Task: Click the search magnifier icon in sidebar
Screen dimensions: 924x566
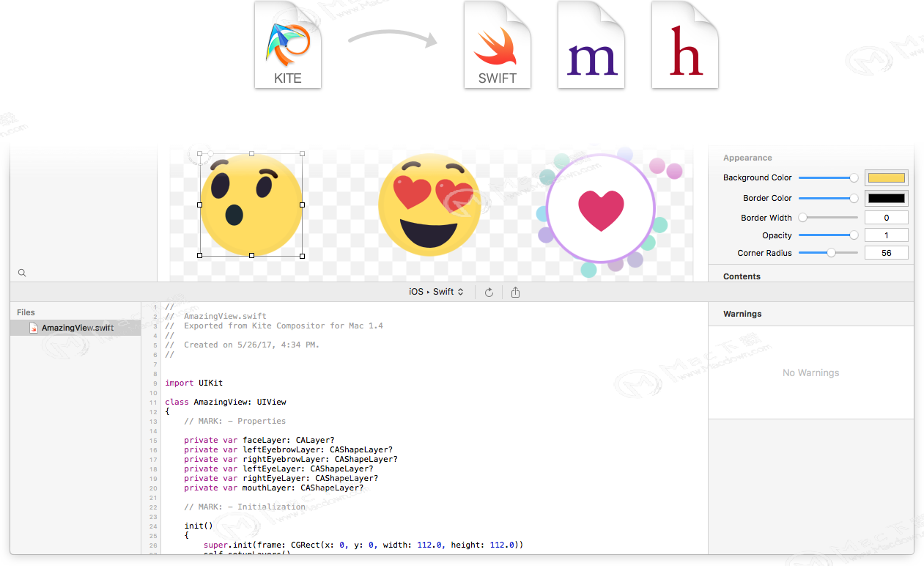Action: click(x=22, y=273)
